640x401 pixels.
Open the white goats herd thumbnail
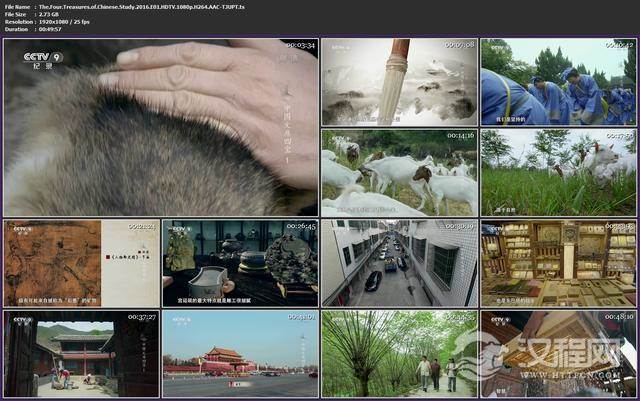399,172
